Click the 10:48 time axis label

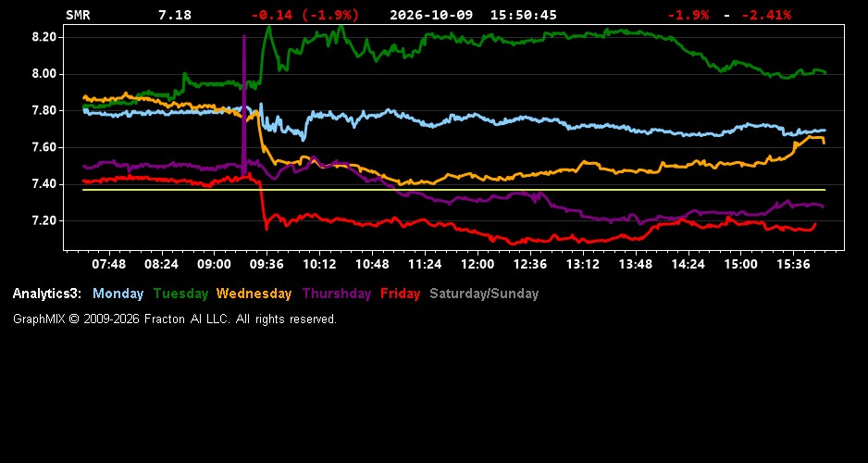tap(372, 264)
